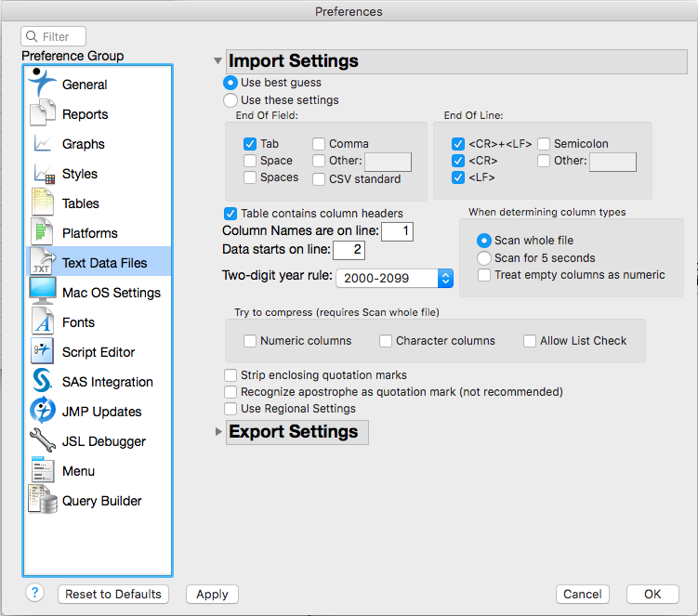Click the JSL Debugger wrench icon
This screenshot has height=616, width=698.
click(42, 441)
